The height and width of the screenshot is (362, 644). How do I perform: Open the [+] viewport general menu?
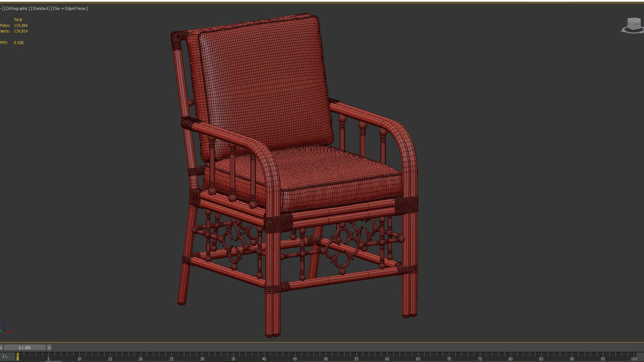click(x=1, y=8)
